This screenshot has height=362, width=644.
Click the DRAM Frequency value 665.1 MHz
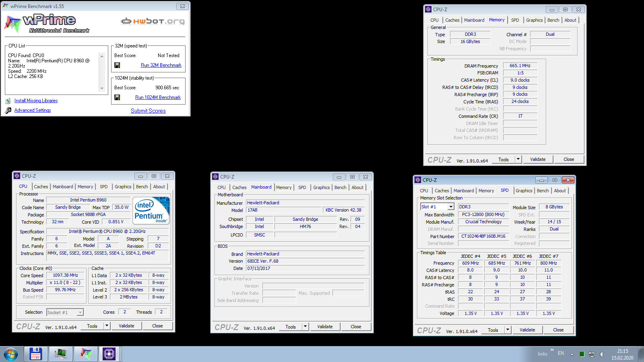click(x=520, y=66)
